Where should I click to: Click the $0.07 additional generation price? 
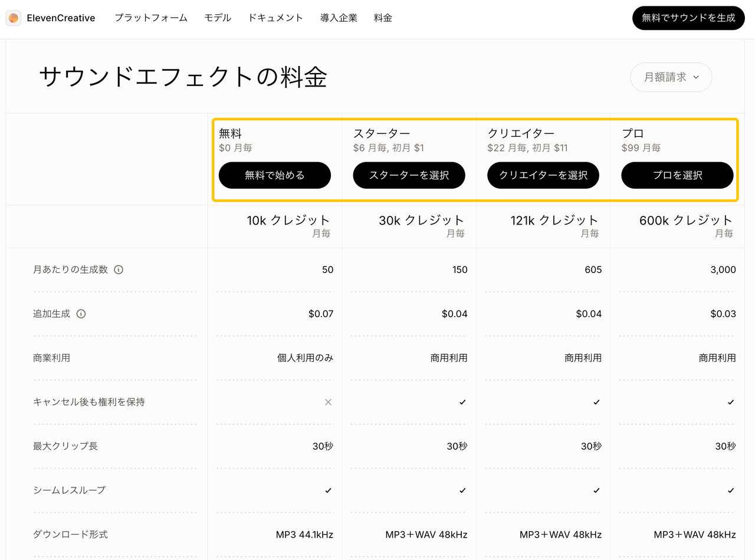pos(321,314)
